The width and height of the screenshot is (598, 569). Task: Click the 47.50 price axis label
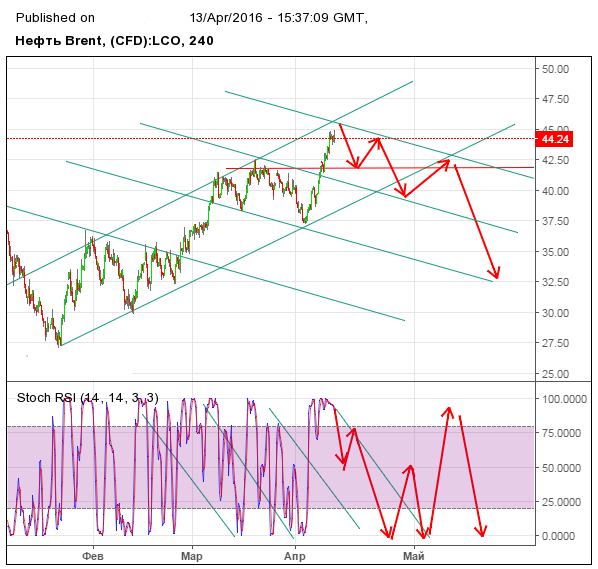555,99
